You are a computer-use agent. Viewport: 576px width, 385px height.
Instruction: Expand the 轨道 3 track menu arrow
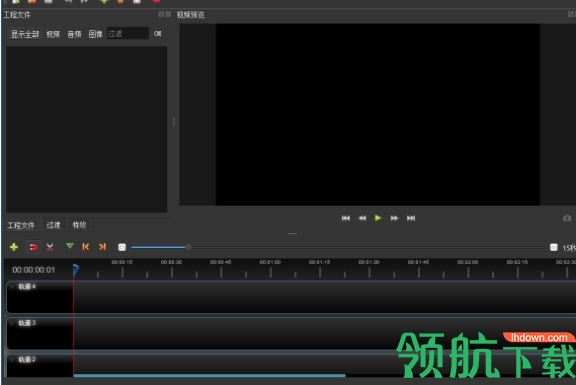[12, 323]
